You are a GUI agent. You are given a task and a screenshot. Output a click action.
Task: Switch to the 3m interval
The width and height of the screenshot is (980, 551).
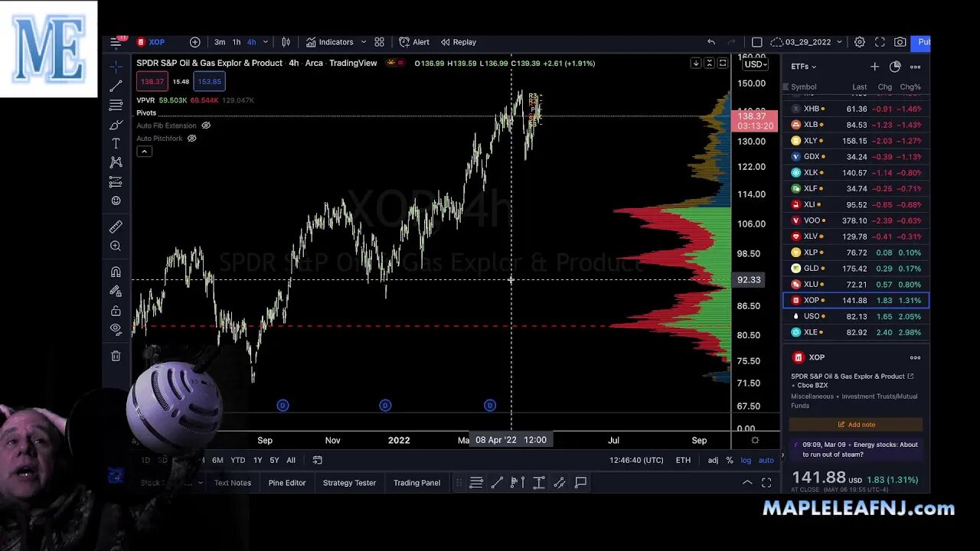pos(220,42)
